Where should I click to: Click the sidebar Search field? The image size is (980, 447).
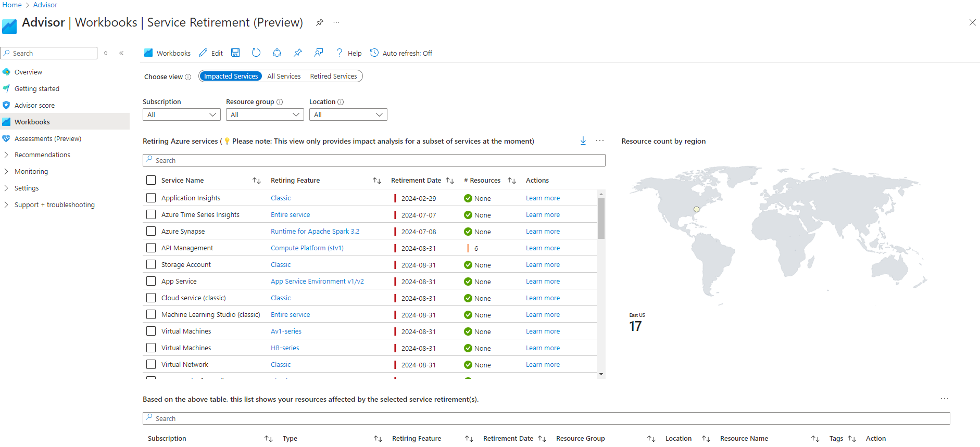pyautogui.click(x=49, y=53)
